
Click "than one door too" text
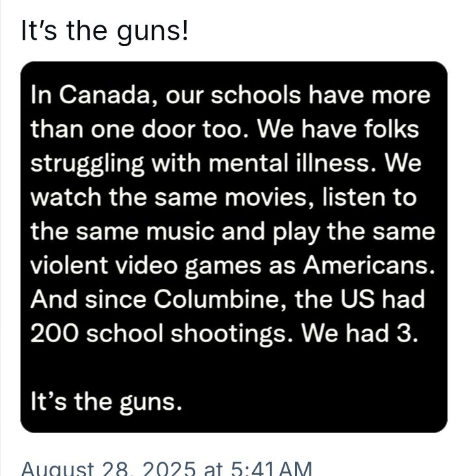(136, 129)
